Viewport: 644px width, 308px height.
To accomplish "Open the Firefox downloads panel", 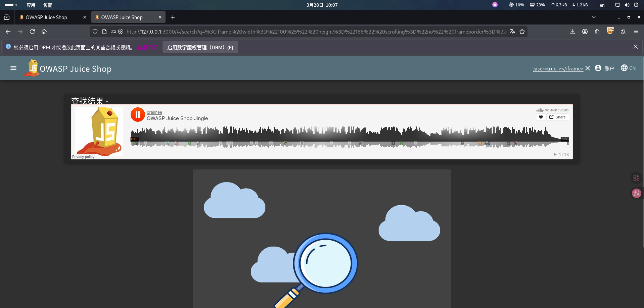I will tap(573, 32).
